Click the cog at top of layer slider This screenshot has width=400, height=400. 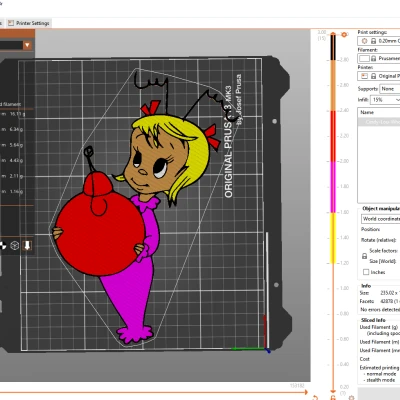pyautogui.click(x=344, y=34)
